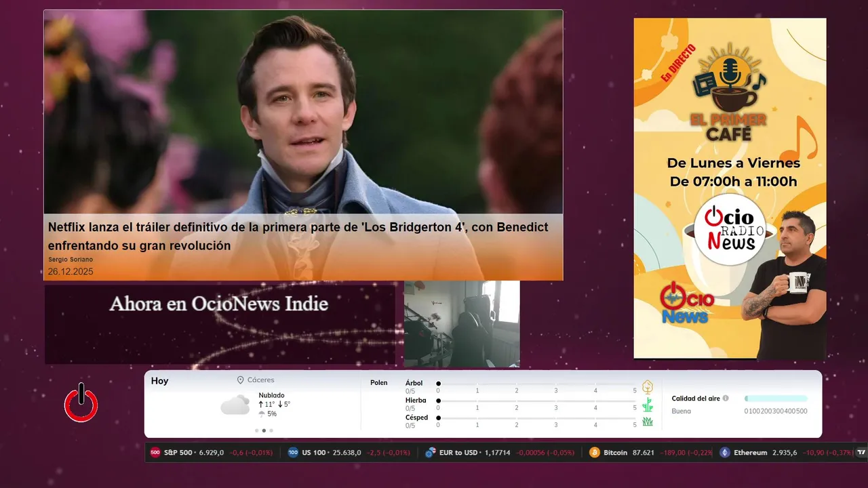
Task: Click the 'Calidad del aire' label
Action: pyautogui.click(x=696, y=399)
